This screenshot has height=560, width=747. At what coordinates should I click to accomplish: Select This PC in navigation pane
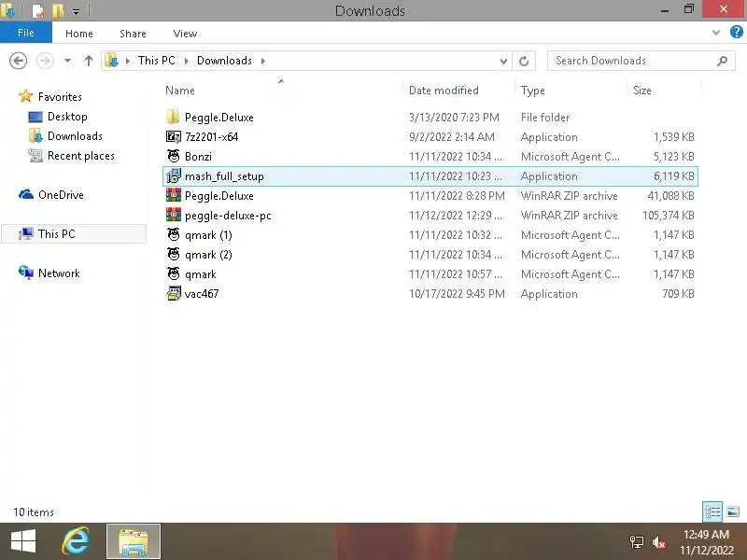click(57, 234)
